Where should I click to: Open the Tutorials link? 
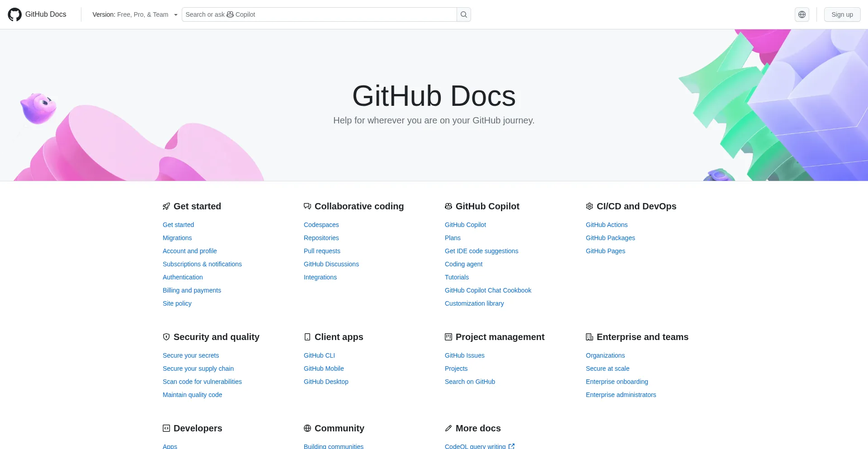click(457, 277)
